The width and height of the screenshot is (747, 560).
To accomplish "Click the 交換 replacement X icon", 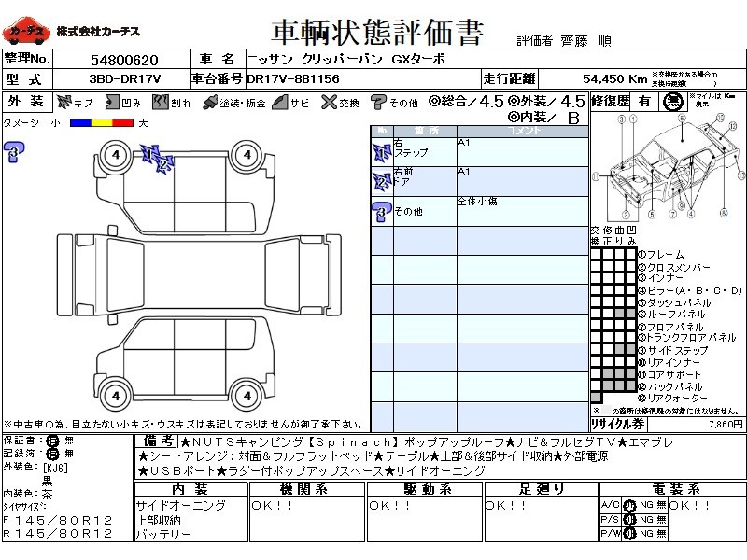I will click(x=327, y=102).
